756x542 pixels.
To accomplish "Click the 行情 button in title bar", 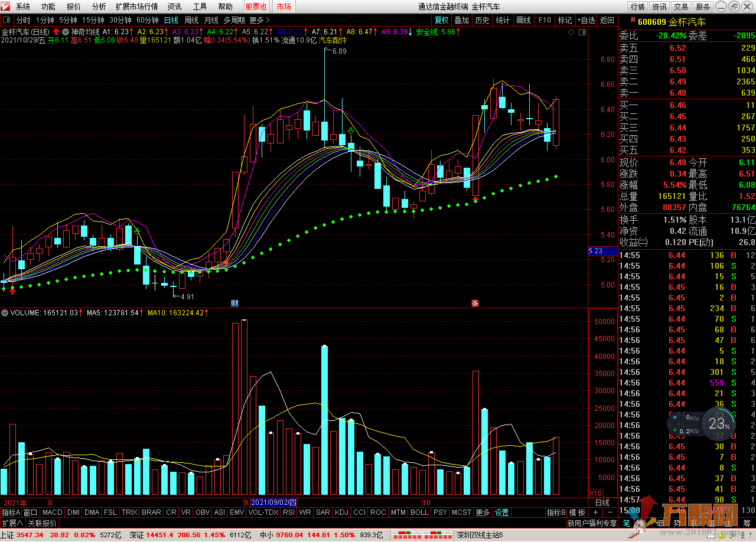I will (x=637, y=7).
